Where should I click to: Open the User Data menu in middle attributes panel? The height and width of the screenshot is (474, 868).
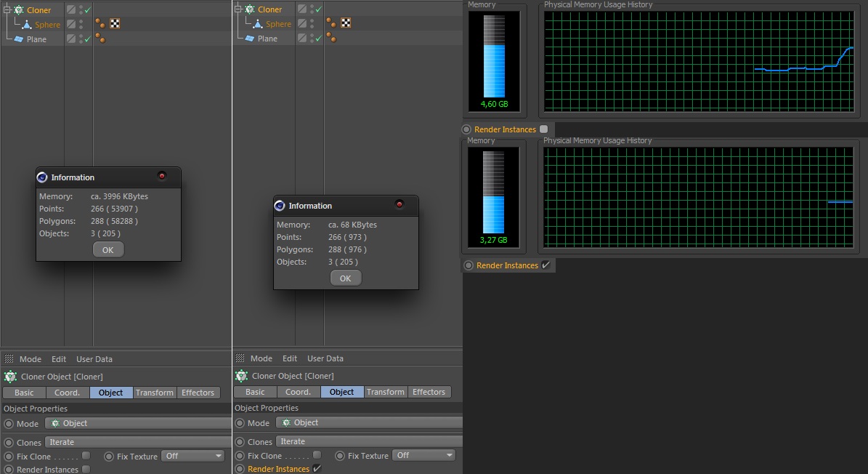click(325, 358)
